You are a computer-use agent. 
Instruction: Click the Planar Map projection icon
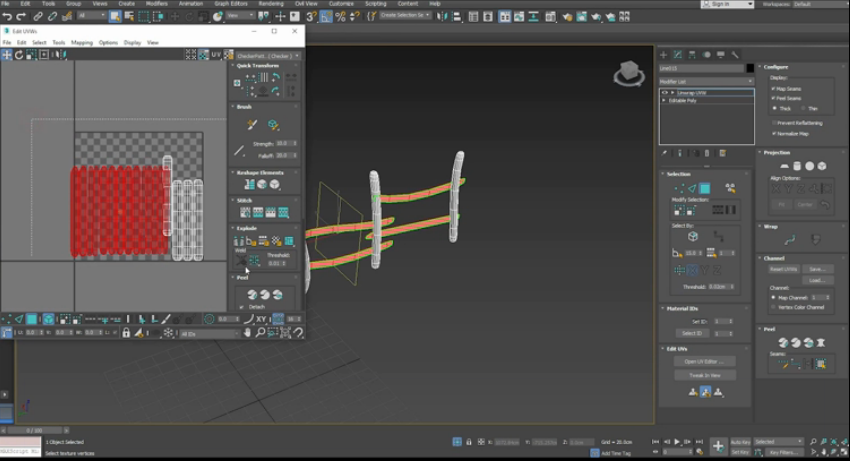[x=784, y=166]
